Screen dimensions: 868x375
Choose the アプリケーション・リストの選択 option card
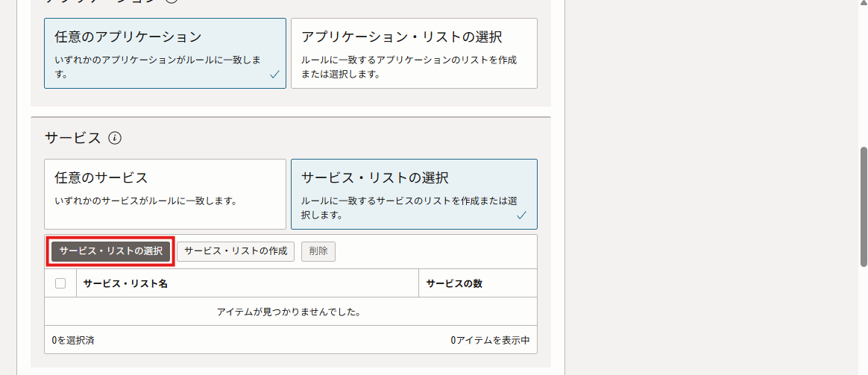(414, 54)
